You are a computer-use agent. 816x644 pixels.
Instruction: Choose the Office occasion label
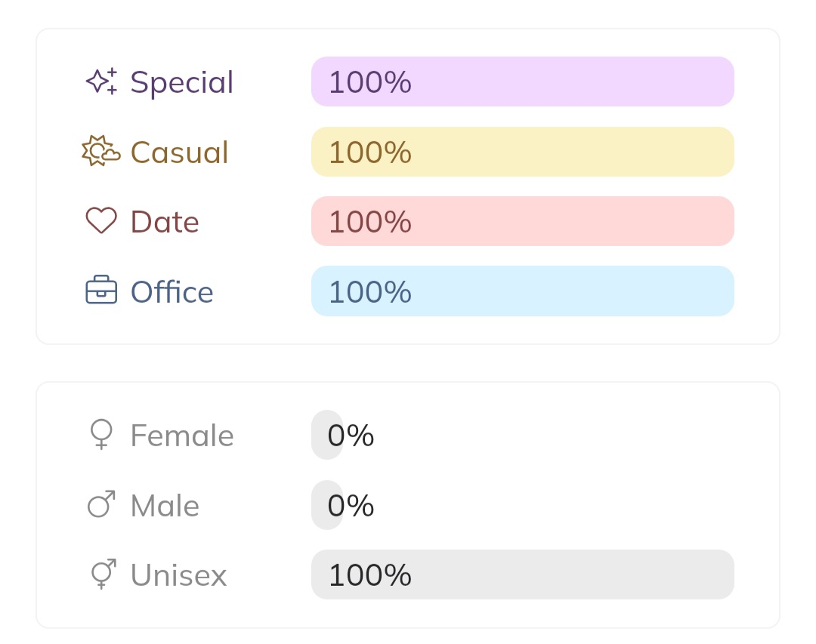(x=172, y=291)
